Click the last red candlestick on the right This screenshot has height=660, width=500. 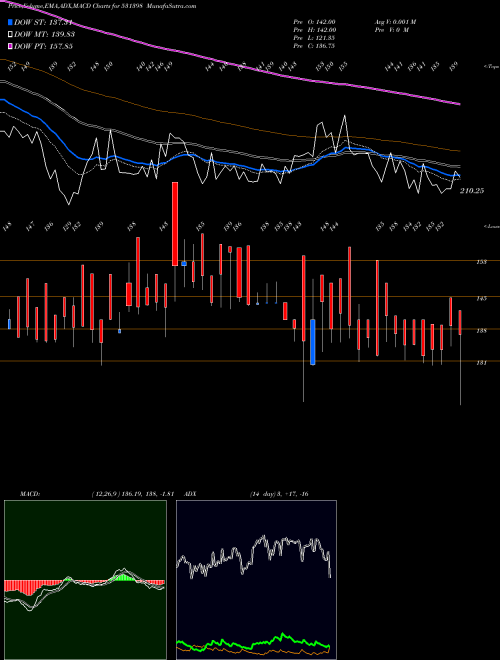pos(460,322)
